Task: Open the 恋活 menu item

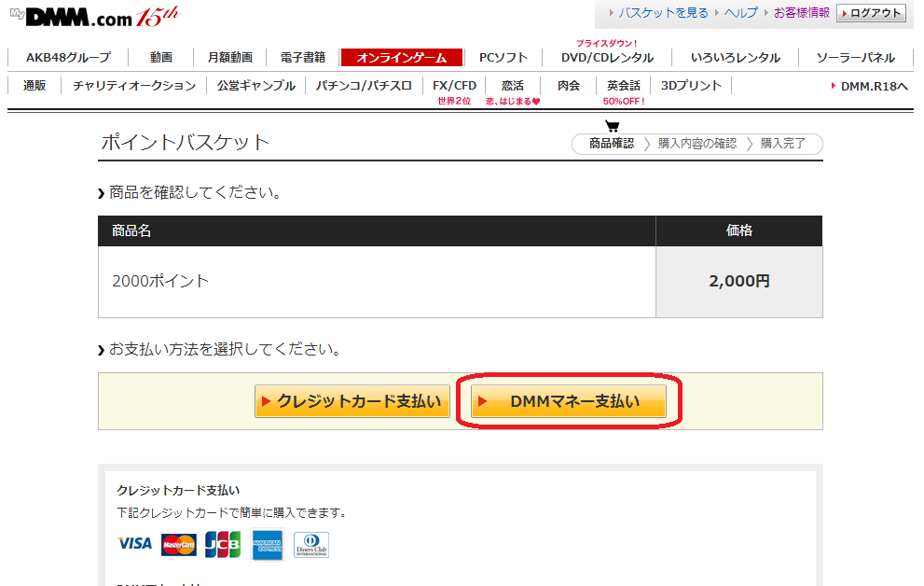Action: 512,86
